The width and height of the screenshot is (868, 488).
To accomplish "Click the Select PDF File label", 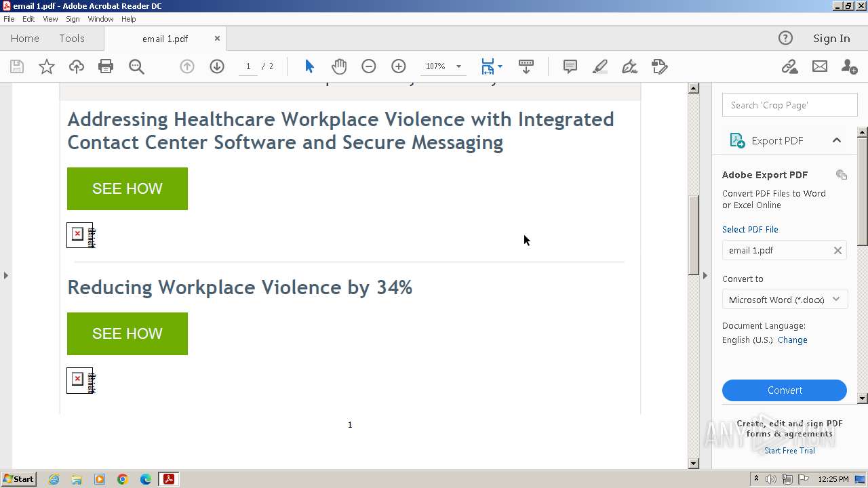I will click(x=750, y=229).
